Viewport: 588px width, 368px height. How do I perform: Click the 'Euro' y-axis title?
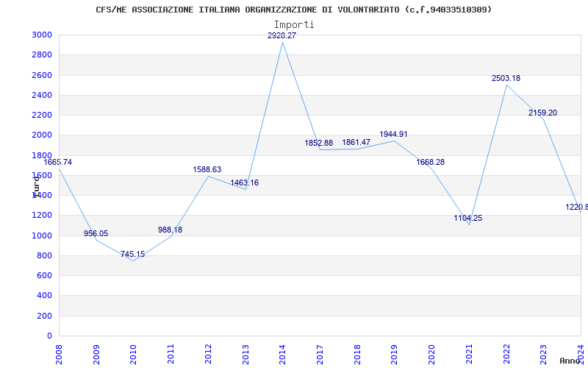pos(35,187)
